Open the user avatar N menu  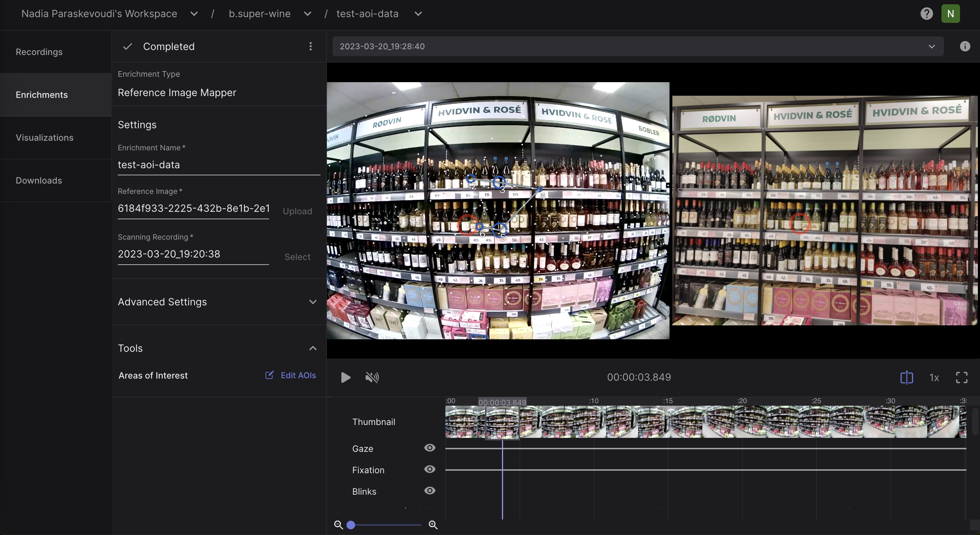pos(950,14)
